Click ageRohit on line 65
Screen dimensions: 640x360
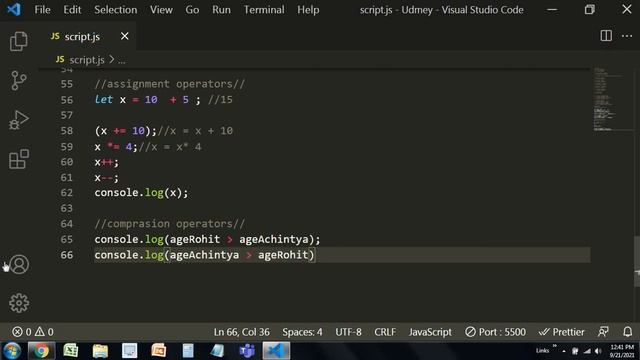pos(195,239)
